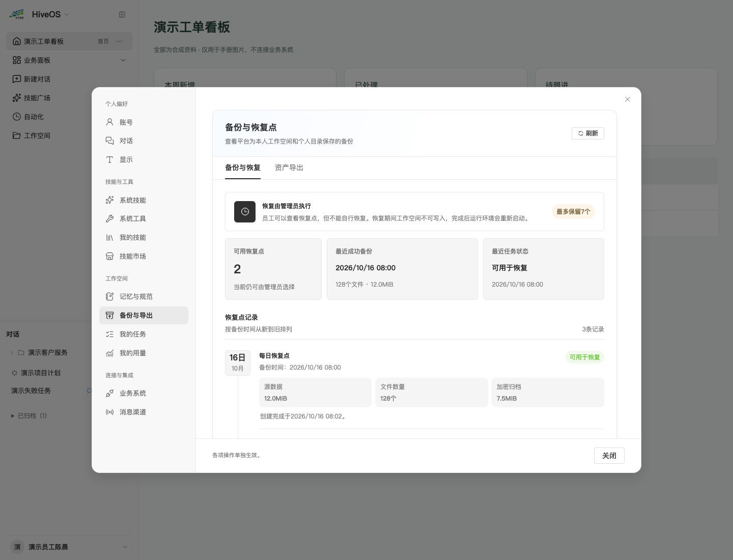Select 我的技能 in the settings menu

point(144,237)
